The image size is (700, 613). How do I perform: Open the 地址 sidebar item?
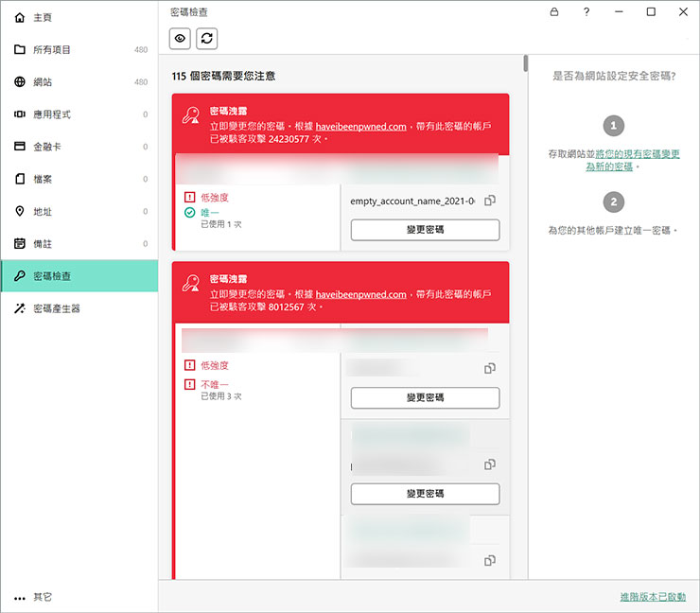pos(79,211)
